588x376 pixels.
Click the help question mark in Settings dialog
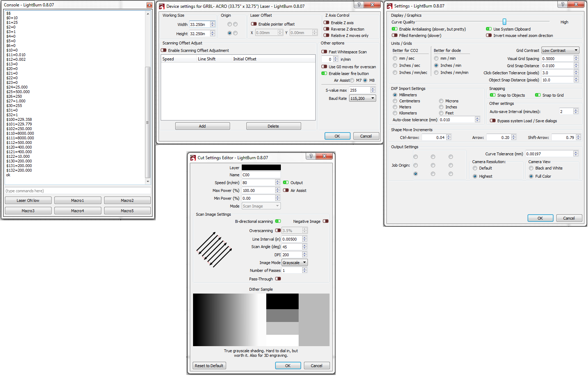(x=562, y=5)
